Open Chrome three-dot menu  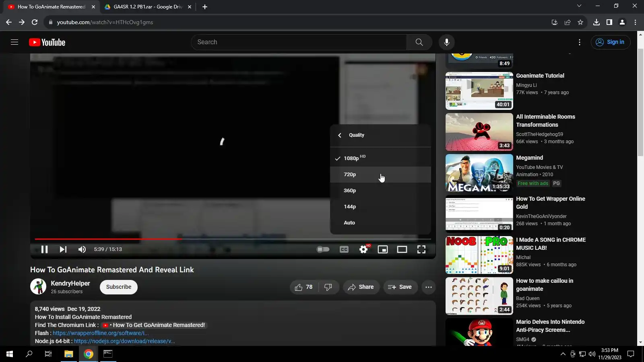[x=636, y=22]
